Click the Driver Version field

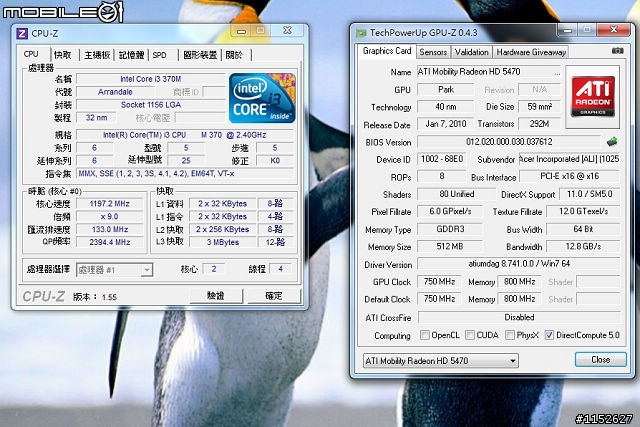519,264
